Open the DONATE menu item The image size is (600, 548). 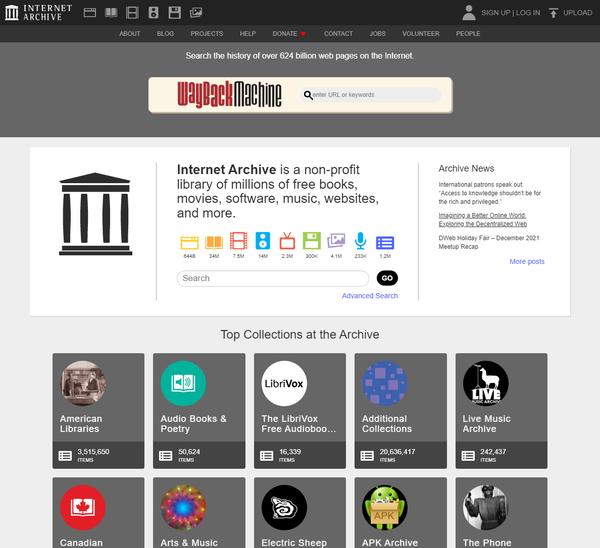[x=289, y=34]
